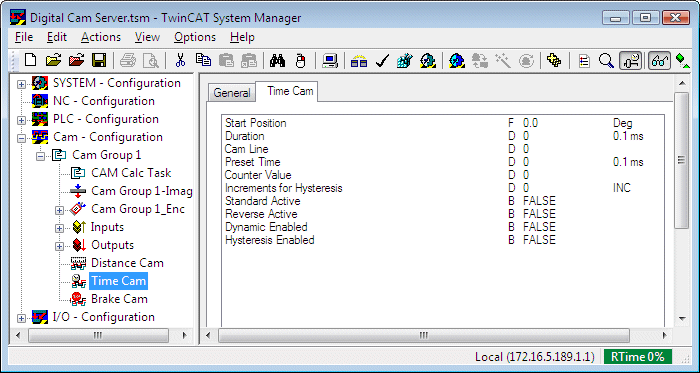Open the Help menu

pos(242,37)
